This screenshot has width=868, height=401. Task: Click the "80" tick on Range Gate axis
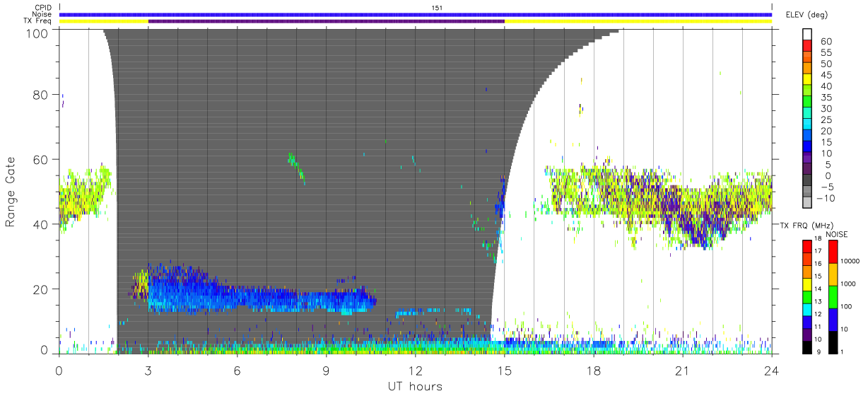[x=40, y=95]
